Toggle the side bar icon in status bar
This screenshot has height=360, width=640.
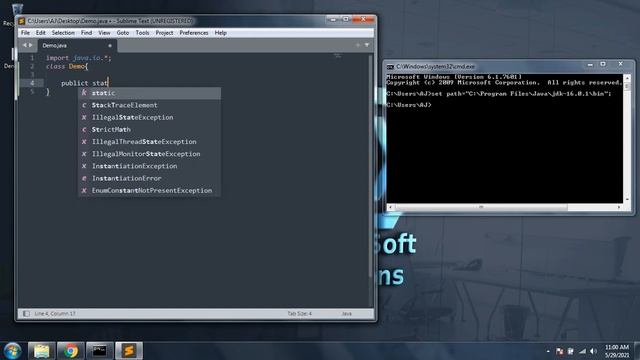point(26,313)
